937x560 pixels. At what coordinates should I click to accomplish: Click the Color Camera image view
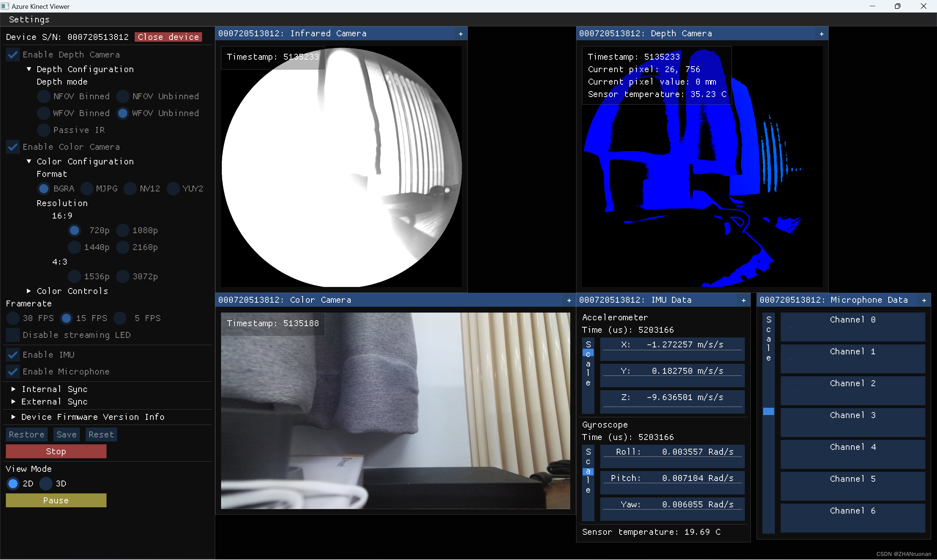(395, 410)
